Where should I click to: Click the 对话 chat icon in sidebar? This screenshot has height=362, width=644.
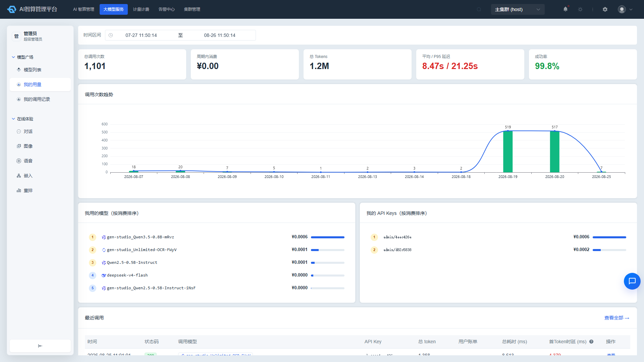pyautogui.click(x=19, y=131)
